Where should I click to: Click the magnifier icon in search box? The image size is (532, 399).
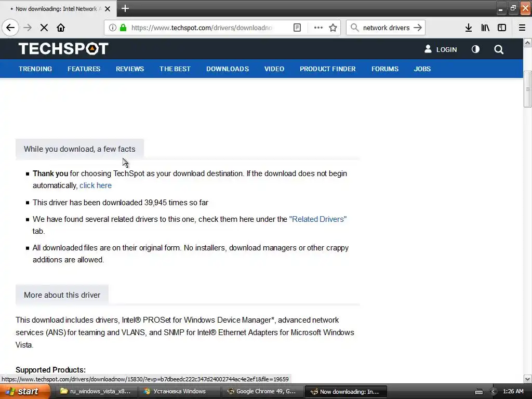pyautogui.click(x=354, y=28)
